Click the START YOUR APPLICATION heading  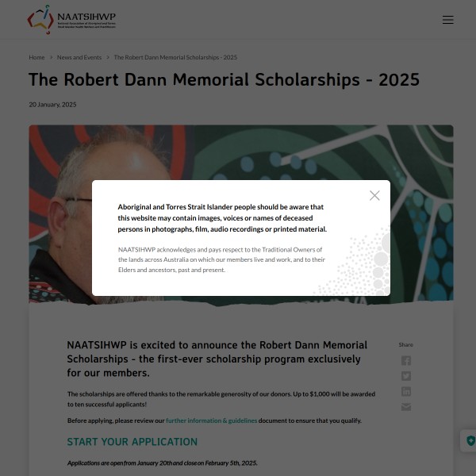[x=132, y=442]
